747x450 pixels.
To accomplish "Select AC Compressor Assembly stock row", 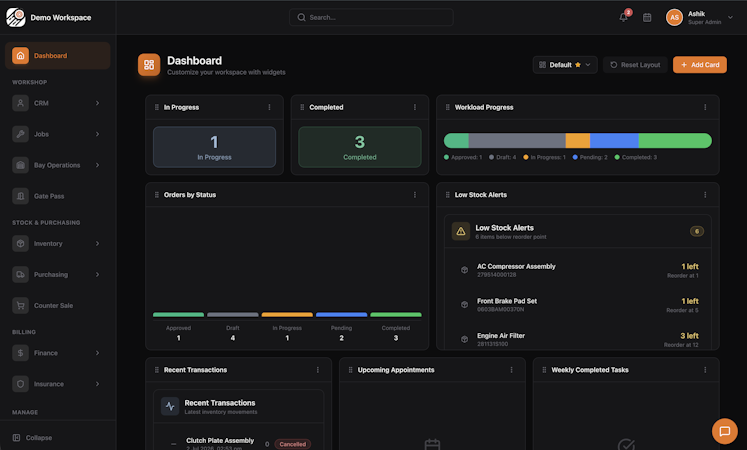I will pos(578,270).
